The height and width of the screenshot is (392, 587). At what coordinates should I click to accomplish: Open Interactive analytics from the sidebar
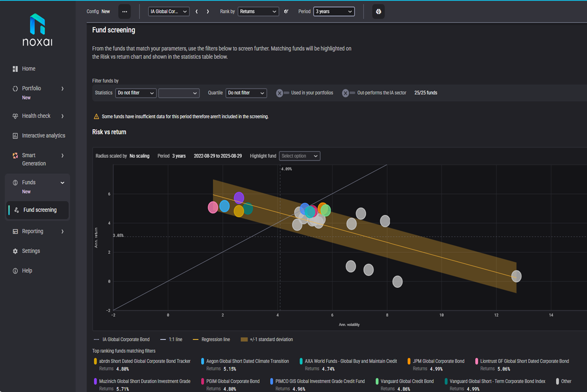pos(43,136)
